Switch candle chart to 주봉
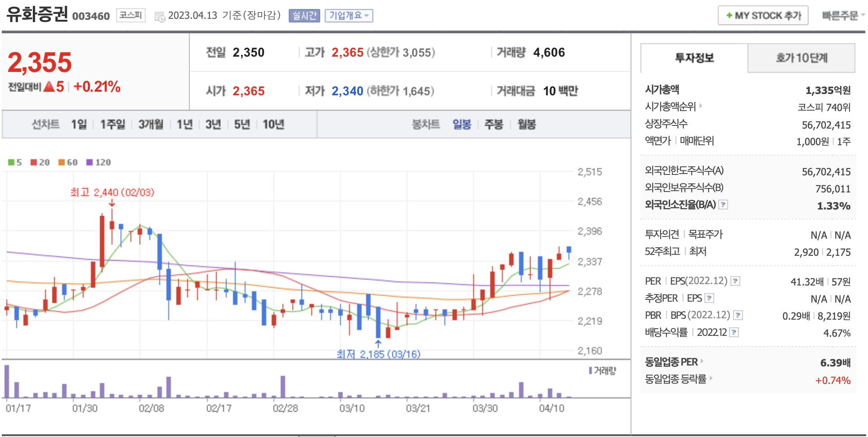 click(493, 125)
